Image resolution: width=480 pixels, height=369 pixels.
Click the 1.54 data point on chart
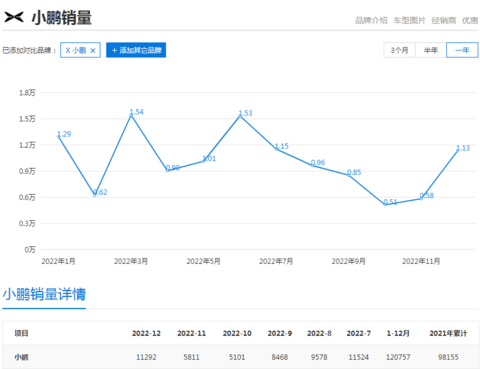click(131, 115)
